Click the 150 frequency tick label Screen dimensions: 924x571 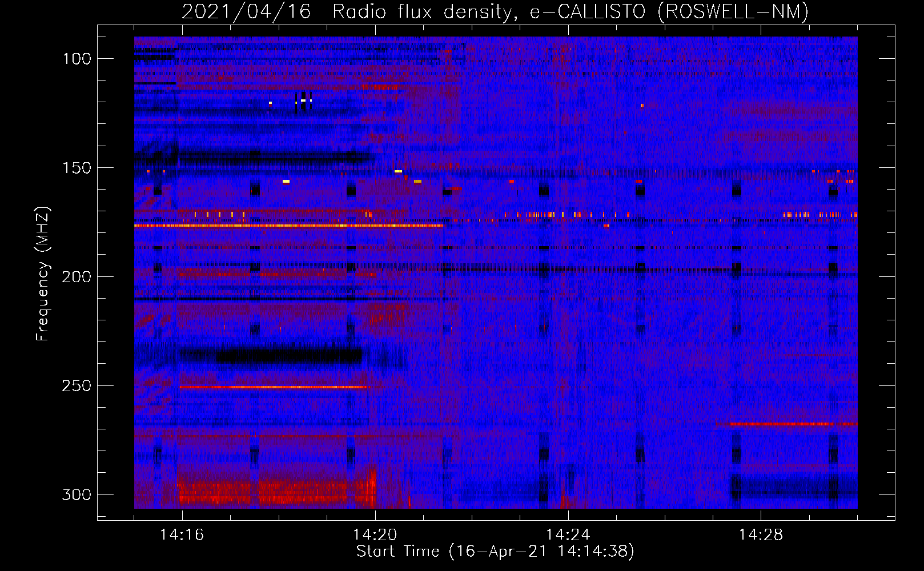(x=77, y=168)
